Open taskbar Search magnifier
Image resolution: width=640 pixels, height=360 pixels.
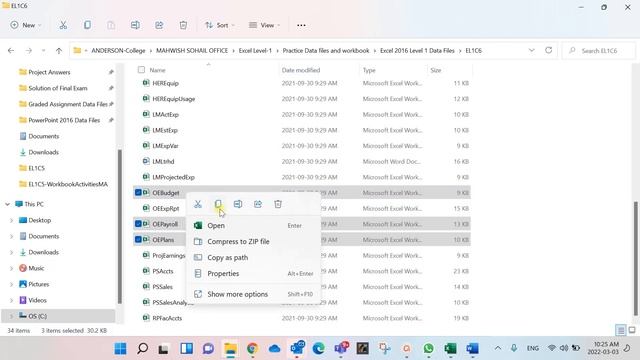click(142, 349)
